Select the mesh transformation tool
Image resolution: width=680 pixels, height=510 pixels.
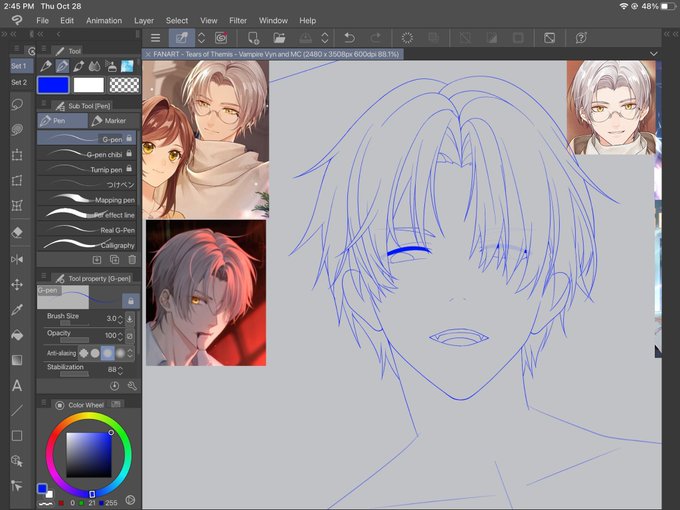click(x=17, y=205)
